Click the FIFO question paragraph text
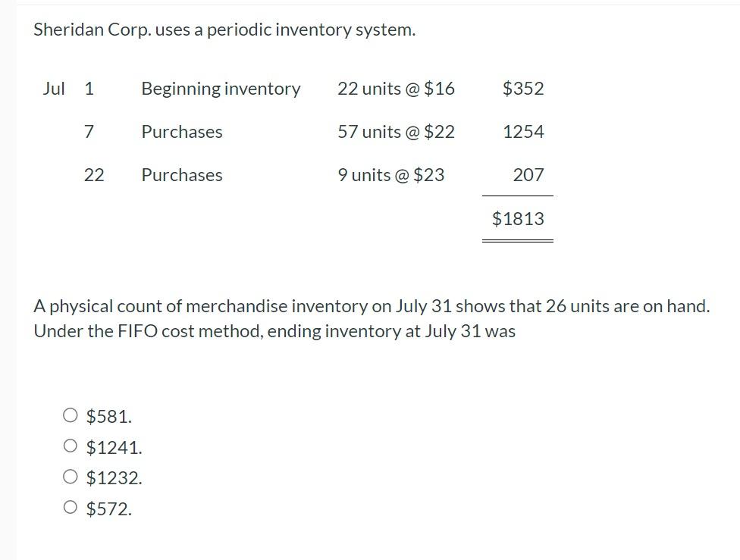This screenshot has height=560, width=740. pyautogui.click(x=370, y=318)
